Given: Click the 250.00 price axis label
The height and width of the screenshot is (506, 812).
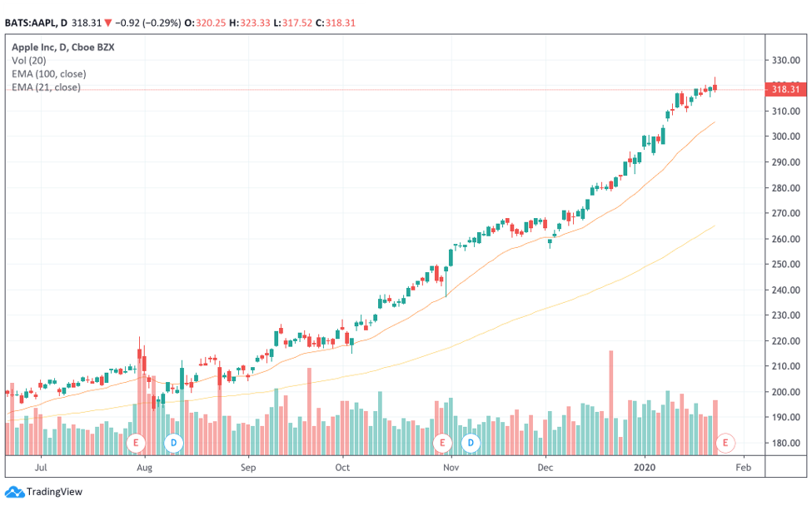Looking at the screenshot, I should click(785, 265).
